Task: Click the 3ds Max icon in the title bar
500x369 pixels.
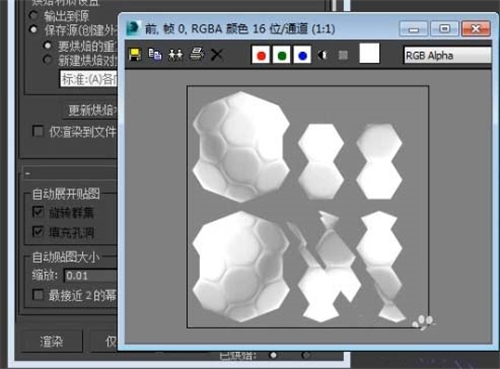Action: pos(134,28)
